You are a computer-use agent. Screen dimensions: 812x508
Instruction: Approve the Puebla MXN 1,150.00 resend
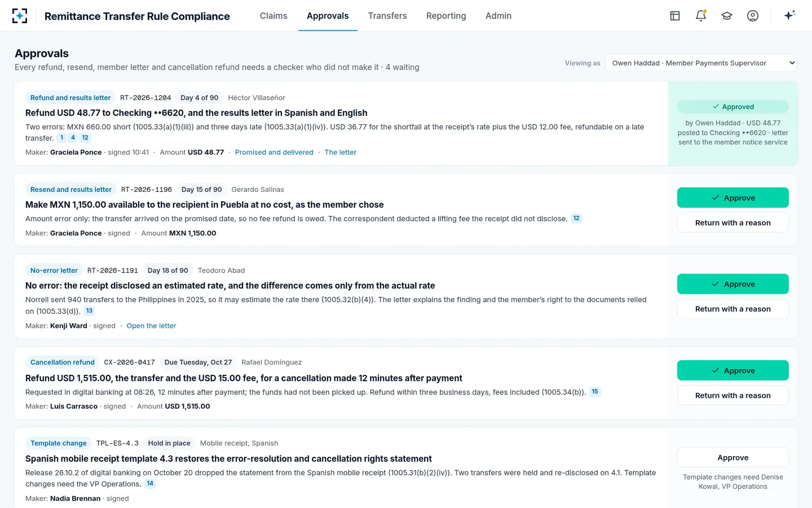pos(733,198)
